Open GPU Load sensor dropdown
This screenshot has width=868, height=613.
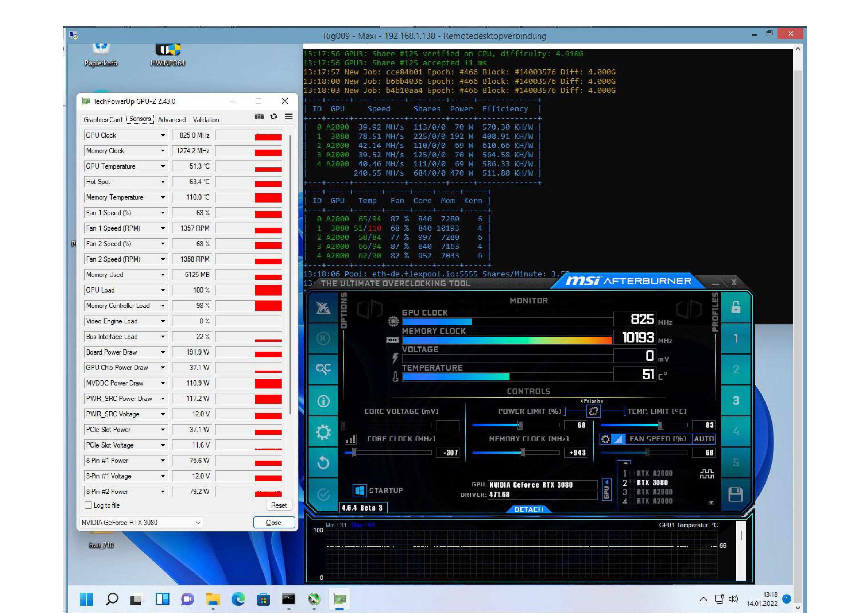tap(163, 290)
